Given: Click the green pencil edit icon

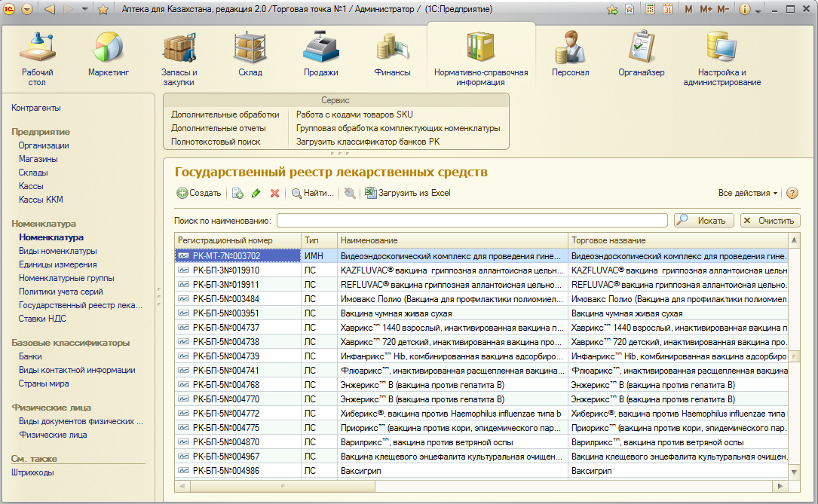Looking at the screenshot, I should tap(256, 193).
